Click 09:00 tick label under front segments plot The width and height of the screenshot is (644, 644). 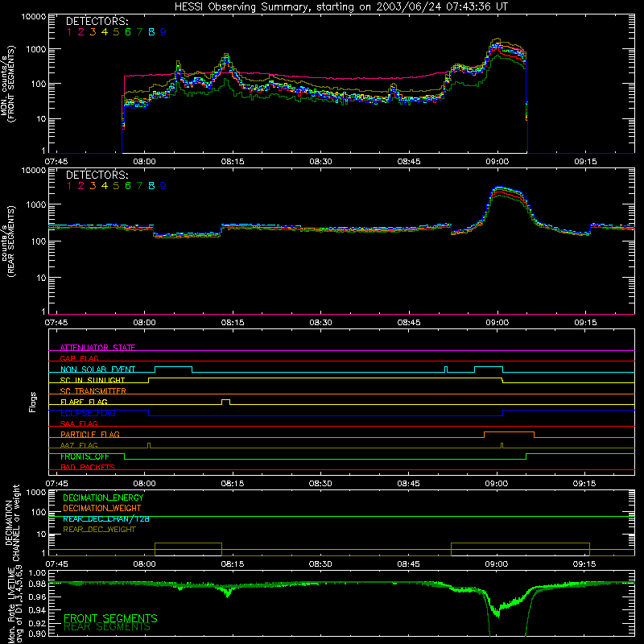(x=497, y=162)
